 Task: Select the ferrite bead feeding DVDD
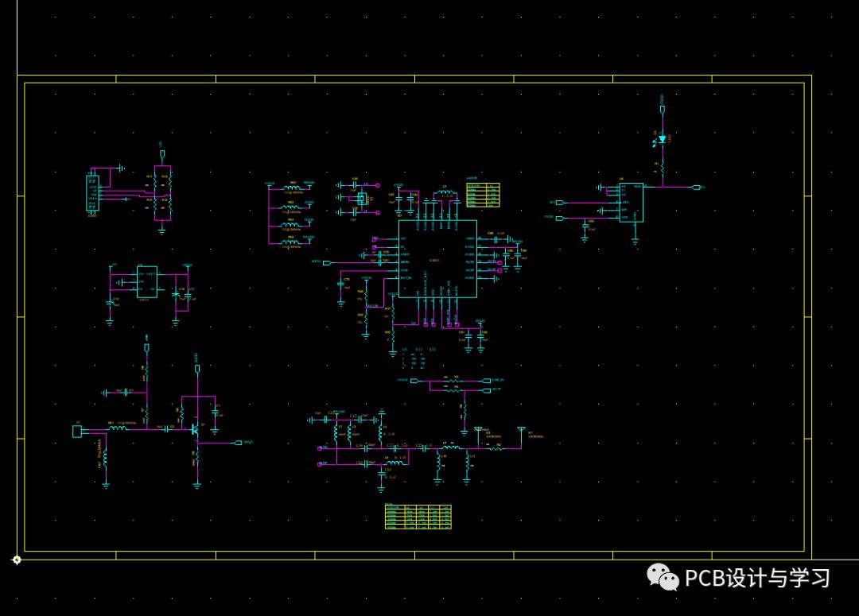pos(291,224)
